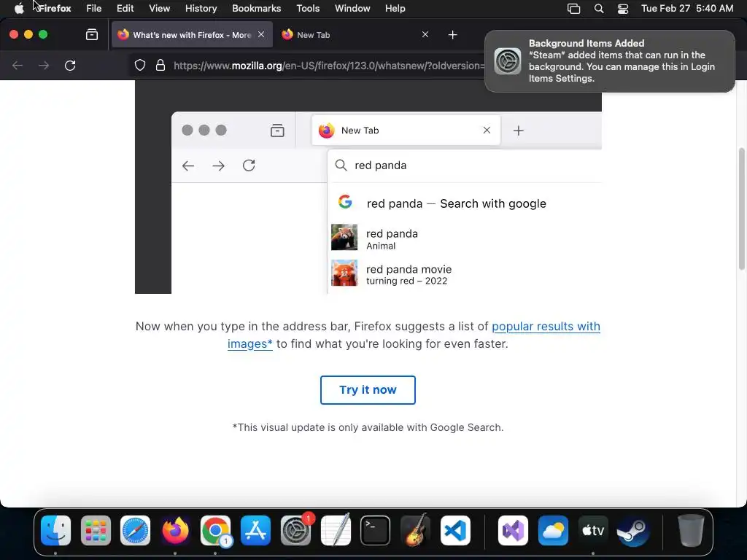Open Spotlight search in menu bar
Viewport: 747px width, 560px height.
point(599,9)
